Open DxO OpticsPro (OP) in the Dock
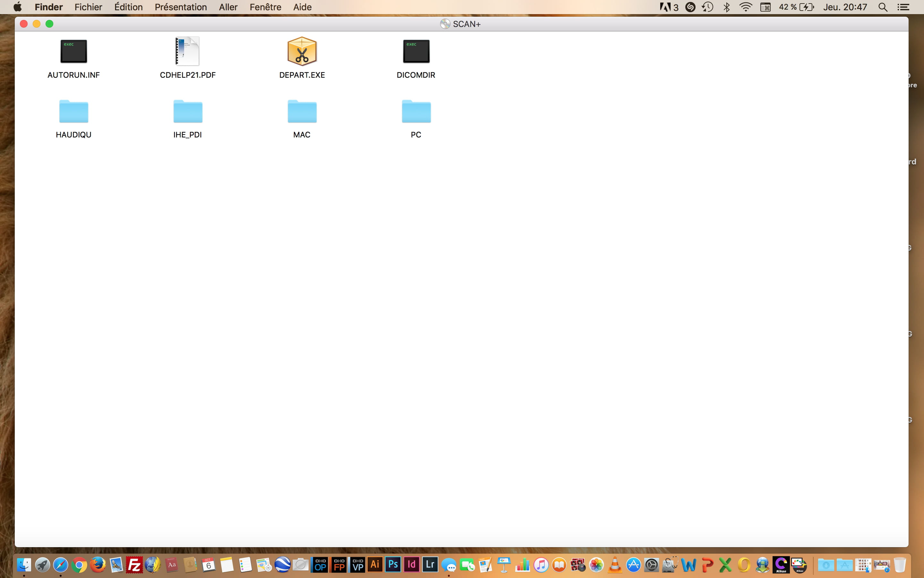This screenshot has height=578, width=924. [x=320, y=565]
